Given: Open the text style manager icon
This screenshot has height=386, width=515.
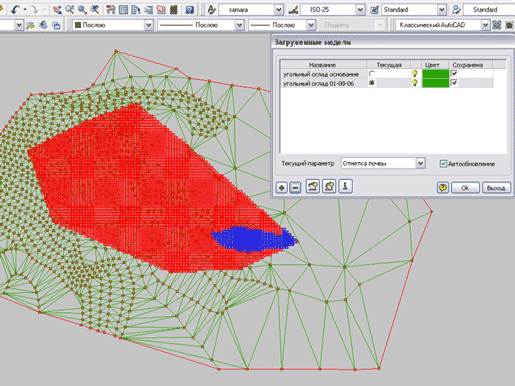Looking at the screenshot, I should (211, 10).
